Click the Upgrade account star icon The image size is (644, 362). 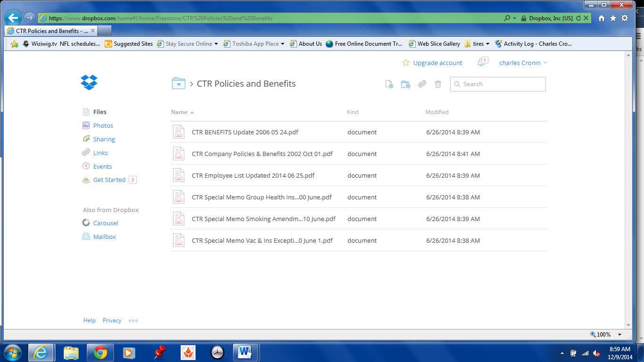pos(406,63)
